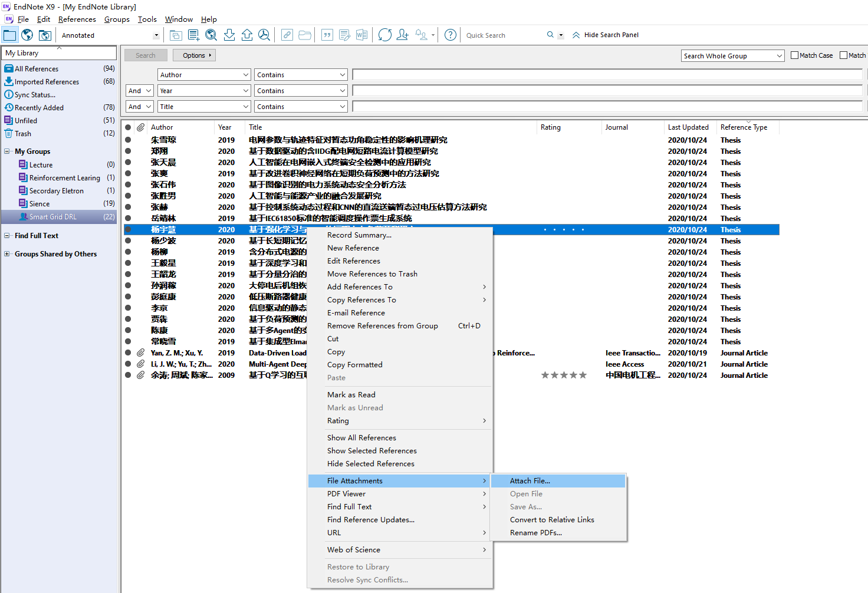Expand Groups Shared by Others section

(x=7, y=254)
